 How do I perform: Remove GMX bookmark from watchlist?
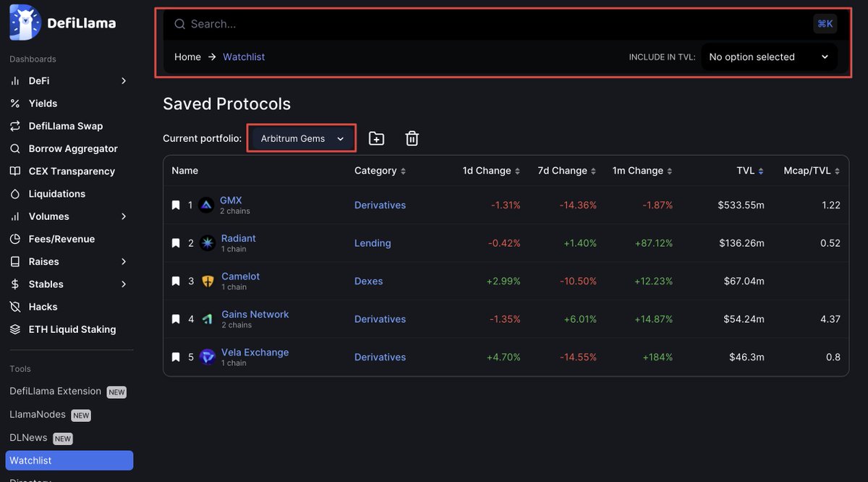pos(176,206)
